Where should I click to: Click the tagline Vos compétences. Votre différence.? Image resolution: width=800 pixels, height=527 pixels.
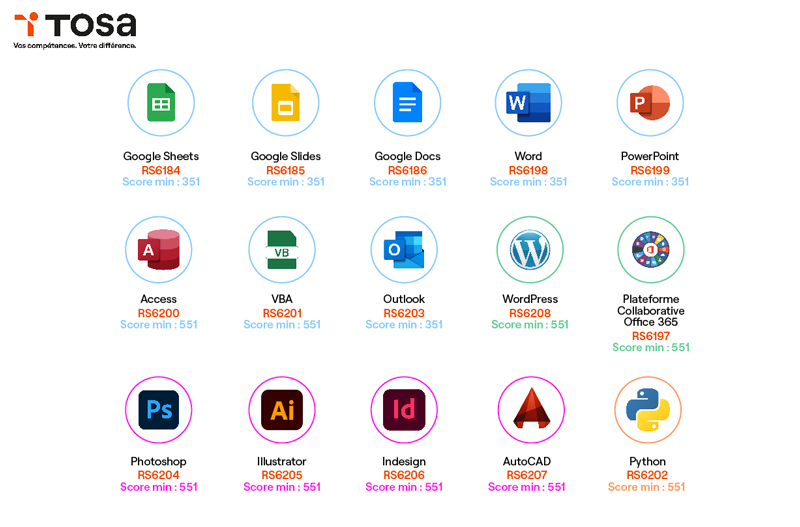[x=74, y=46]
